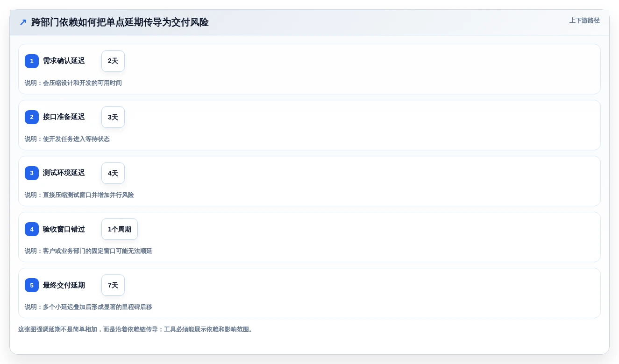Click the 接口准备延迟 step title
Screen dimensions: 619x364
tap(64, 117)
